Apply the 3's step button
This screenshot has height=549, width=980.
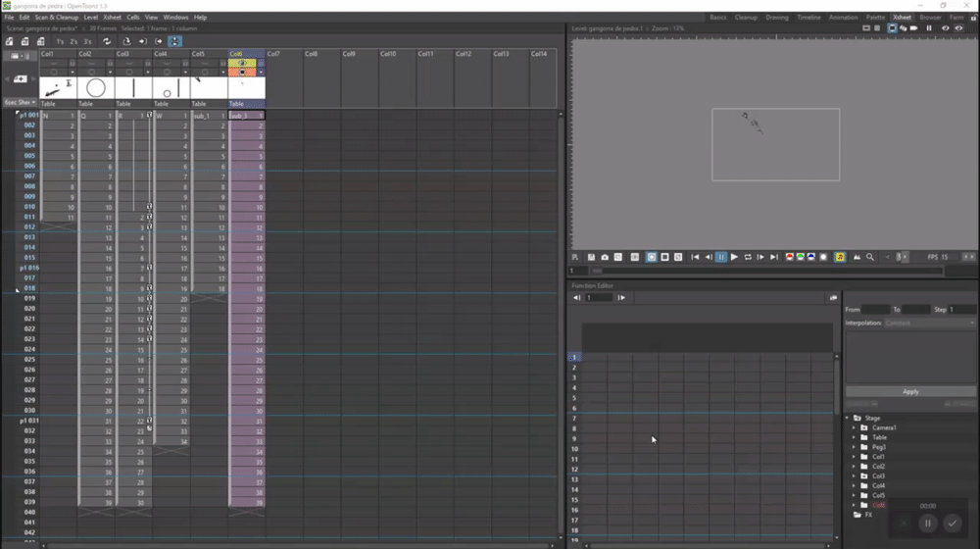87,41
